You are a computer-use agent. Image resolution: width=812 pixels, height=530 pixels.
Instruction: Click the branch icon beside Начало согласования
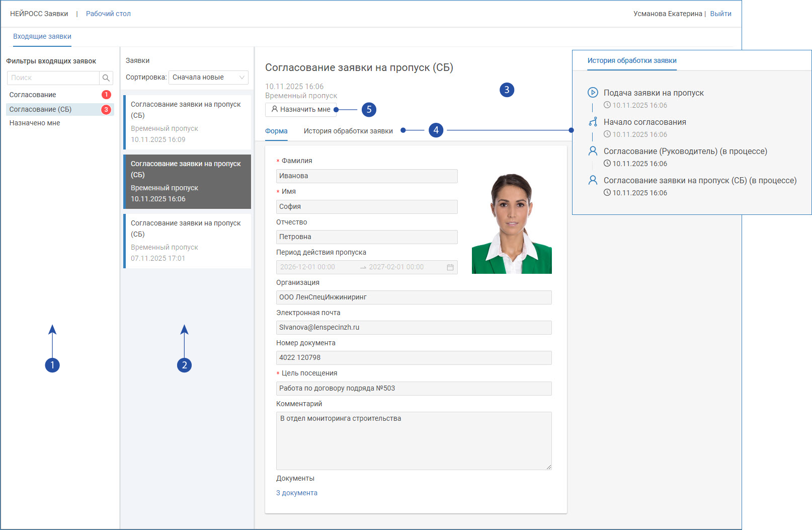(593, 122)
